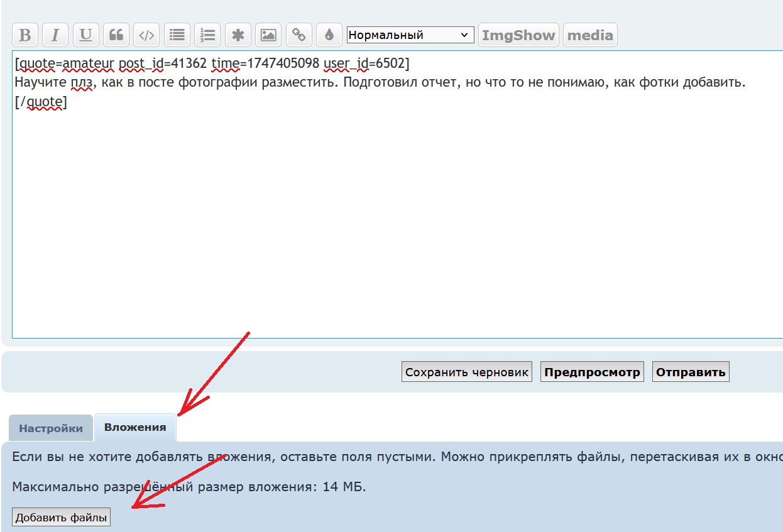Image resolution: width=783 pixels, height=532 pixels.
Task: Submit post with Отправить button
Action: pyautogui.click(x=691, y=372)
